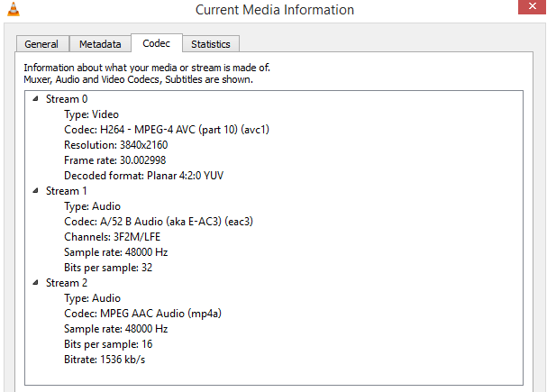Collapse the Stream 0 tree arrow
This screenshot has height=392, width=547.
point(35,99)
